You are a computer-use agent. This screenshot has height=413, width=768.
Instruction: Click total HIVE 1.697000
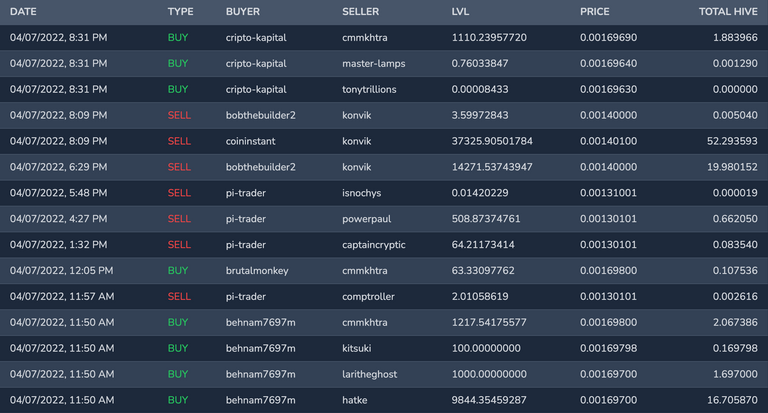point(735,374)
